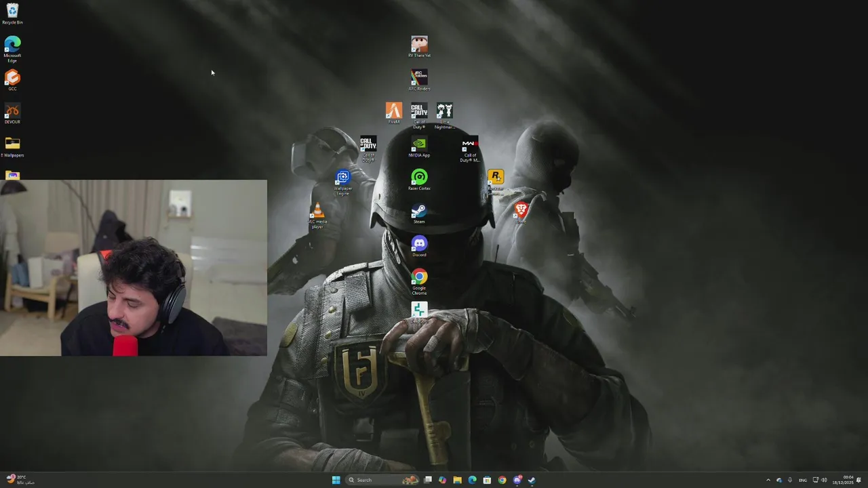Select the Steam desktop shortcut
Viewport: 868px width, 488px height.
tap(419, 213)
